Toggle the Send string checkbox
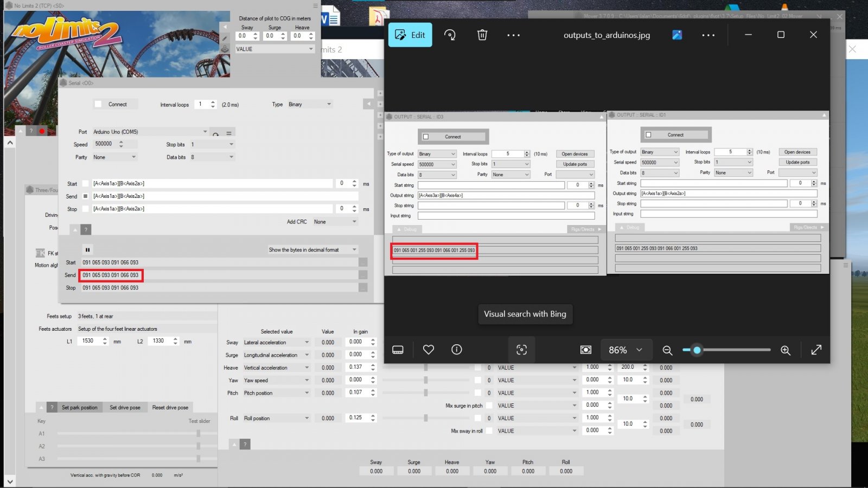The width and height of the screenshot is (868, 488). (x=85, y=196)
